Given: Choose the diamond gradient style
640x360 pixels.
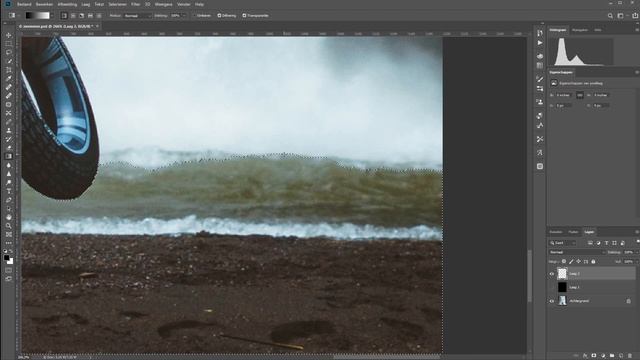Looking at the screenshot, I should click(x=99, y=16).
